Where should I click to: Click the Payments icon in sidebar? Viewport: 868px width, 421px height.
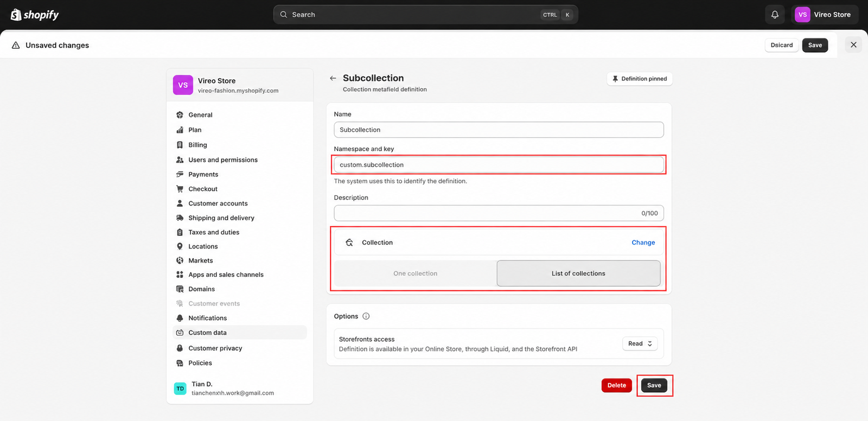180,174
